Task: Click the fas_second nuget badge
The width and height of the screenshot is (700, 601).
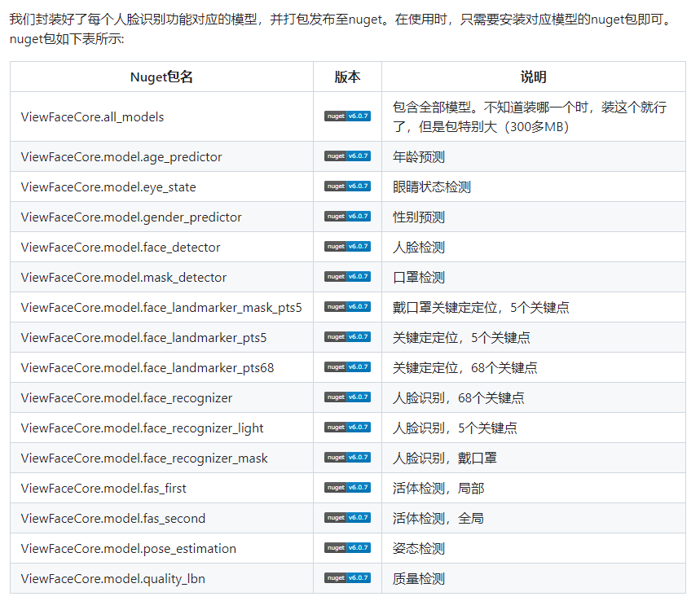Action: click(347, 518)
